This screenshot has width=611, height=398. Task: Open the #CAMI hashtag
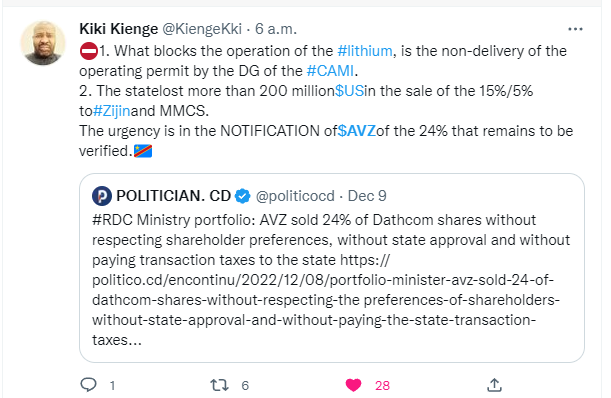(330, 71)
